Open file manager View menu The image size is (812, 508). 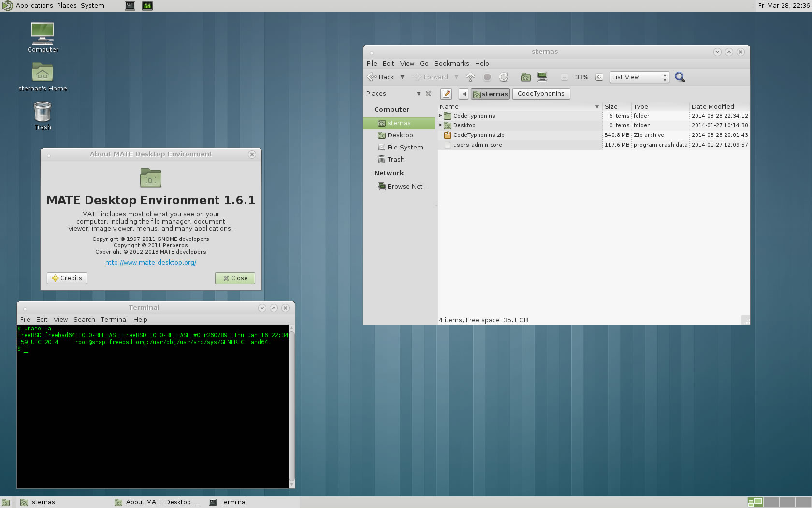[x=407, y=63]
